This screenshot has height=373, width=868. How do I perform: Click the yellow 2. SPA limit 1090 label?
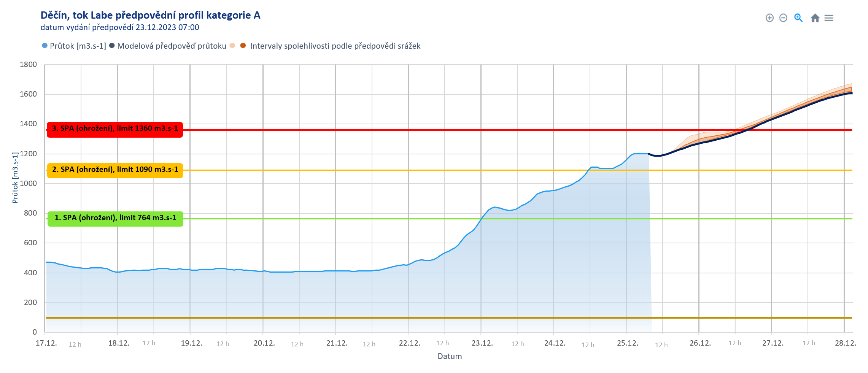tap(115, 170)
